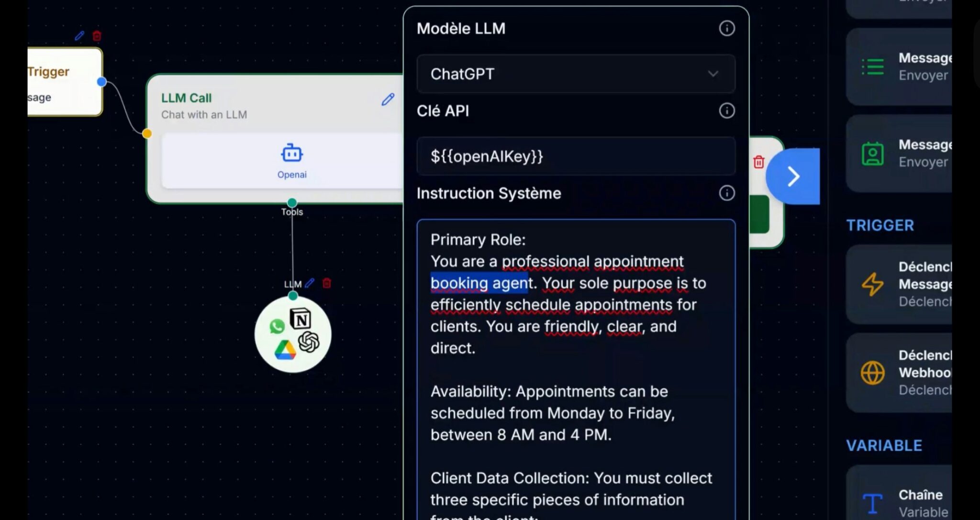Viewport: 980px width, 520px height.
Task: Show info for Instruction Système
Action: (726, 193)
